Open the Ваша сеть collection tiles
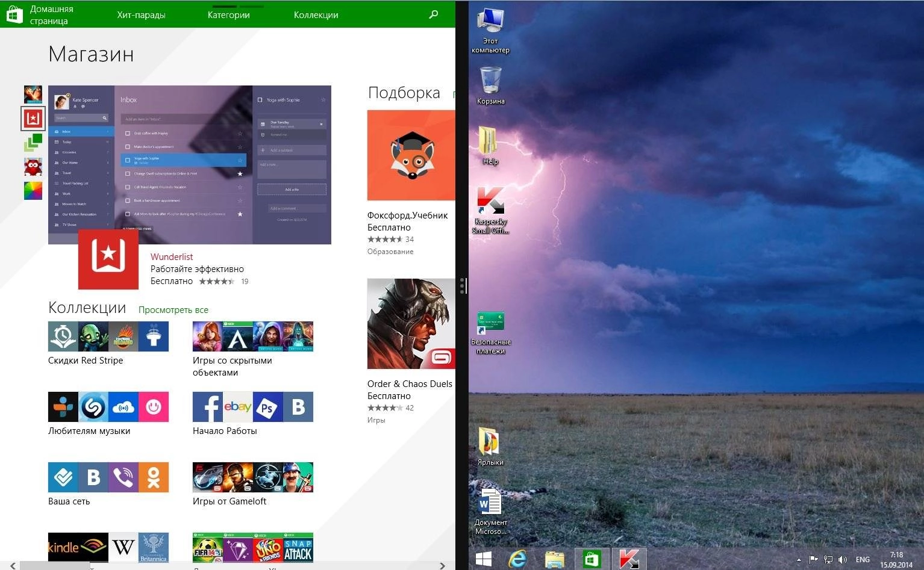Viewport: 924px width, 570px height. (108, 477)
